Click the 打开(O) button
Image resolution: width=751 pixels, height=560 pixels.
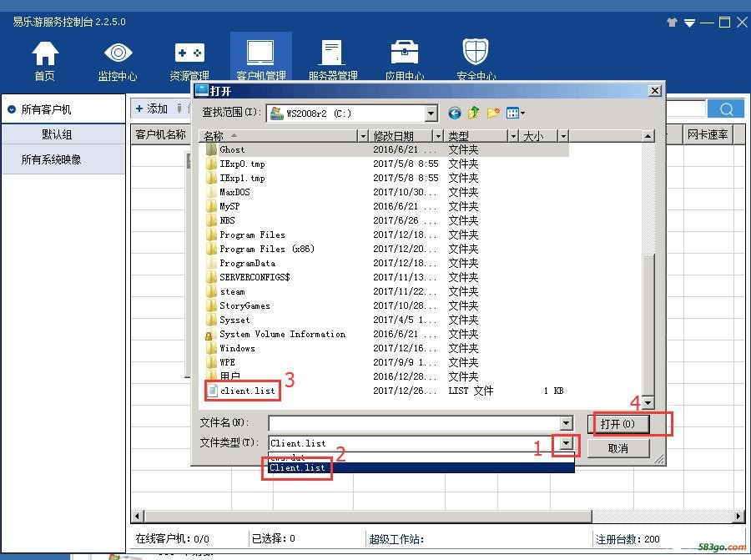617,424
